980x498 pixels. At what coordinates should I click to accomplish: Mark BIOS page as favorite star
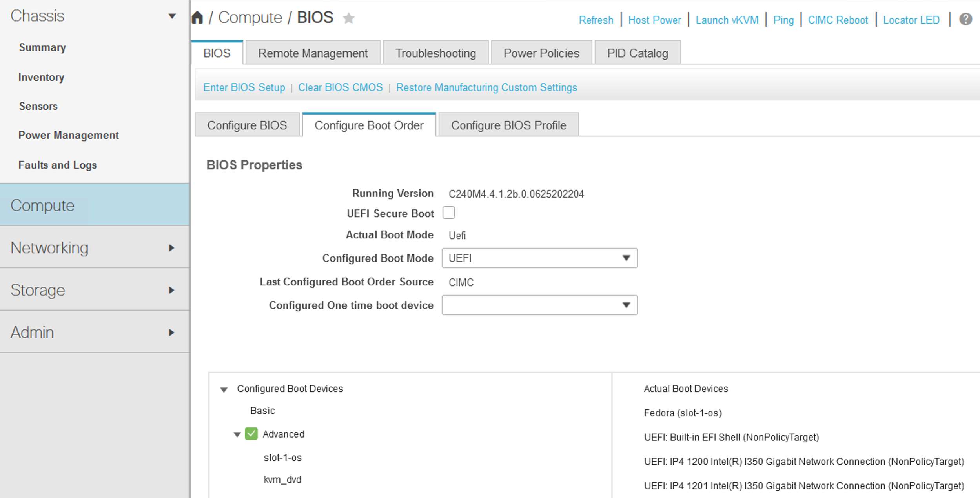point(349,18)
